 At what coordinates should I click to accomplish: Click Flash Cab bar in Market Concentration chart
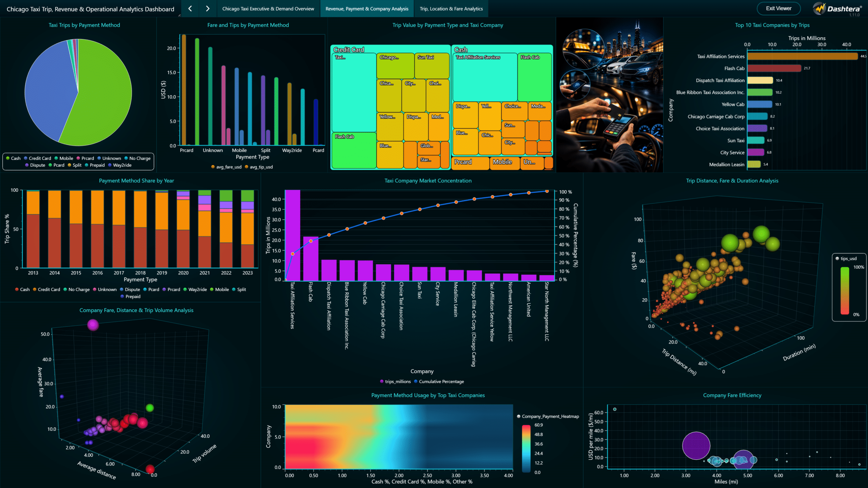(x=311, y=259)
